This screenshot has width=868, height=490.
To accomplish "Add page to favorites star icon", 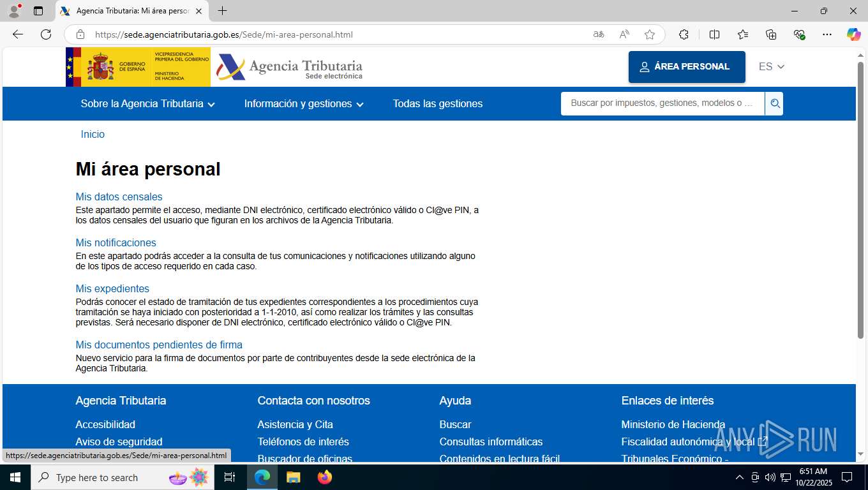I will pos(650,34).
